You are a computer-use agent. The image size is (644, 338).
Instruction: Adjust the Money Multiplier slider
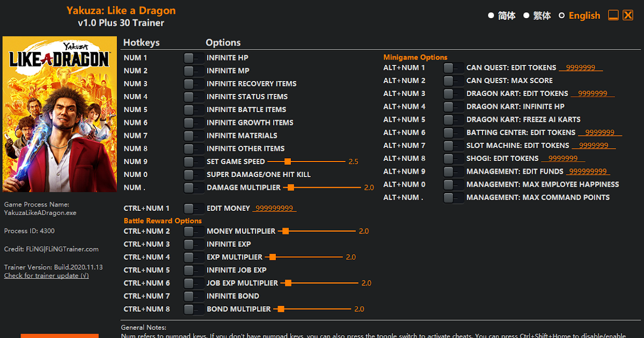[x=316, y=231]
